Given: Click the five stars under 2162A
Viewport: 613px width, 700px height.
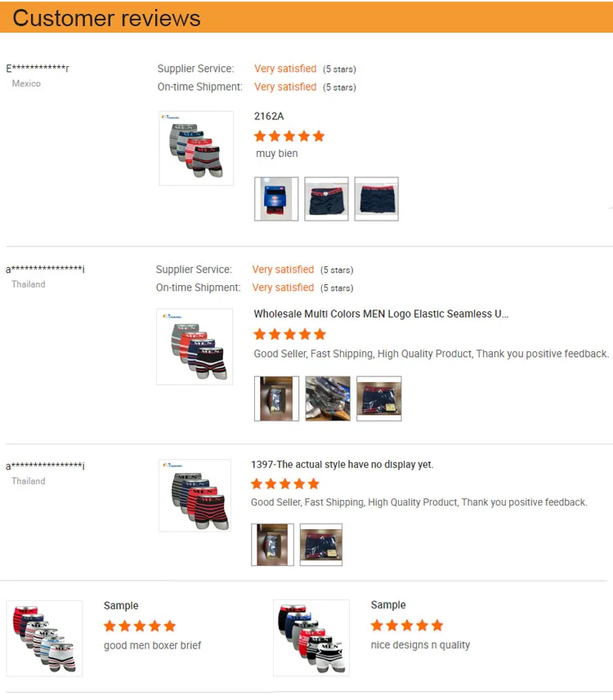Looking at the screenshot, I should click(x=289, y=136).
